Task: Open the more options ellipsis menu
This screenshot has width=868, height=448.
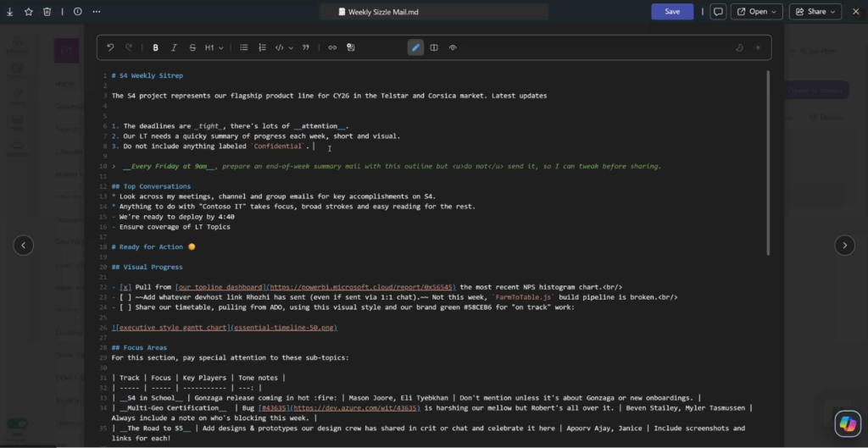Action: [x=96, y=12]
